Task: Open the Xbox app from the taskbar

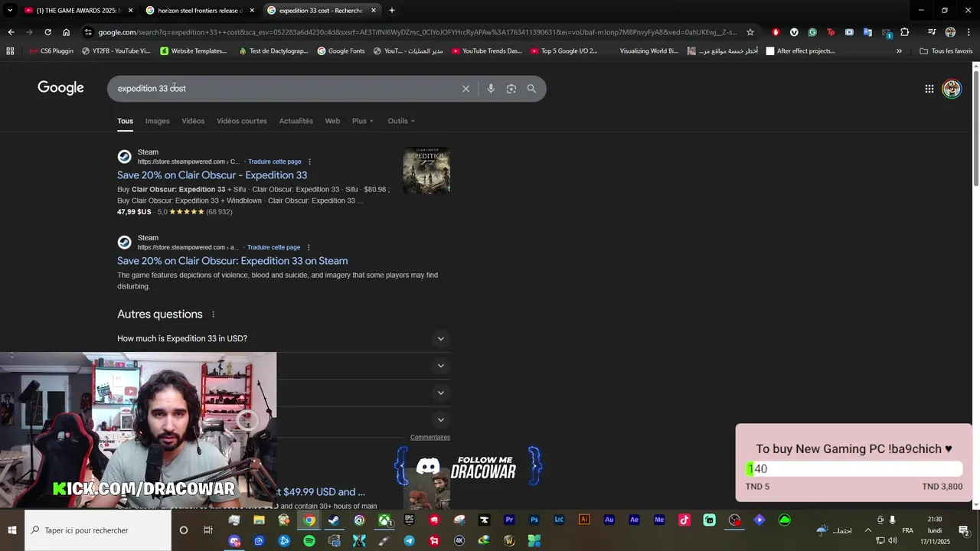Action: pos(384,520)
